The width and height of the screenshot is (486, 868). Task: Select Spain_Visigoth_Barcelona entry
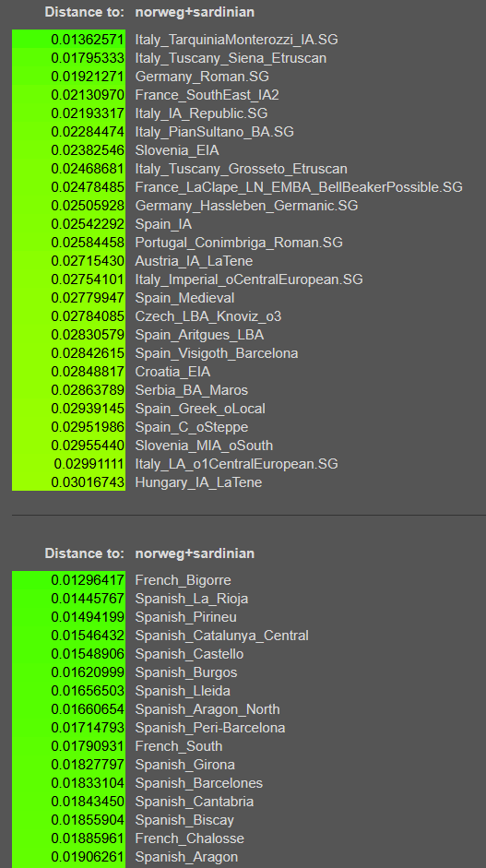[217, 353]
